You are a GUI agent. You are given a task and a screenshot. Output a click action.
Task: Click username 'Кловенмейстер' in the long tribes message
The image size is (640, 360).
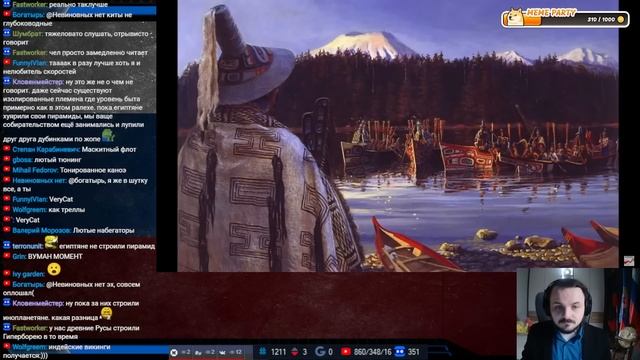[38, 82]
